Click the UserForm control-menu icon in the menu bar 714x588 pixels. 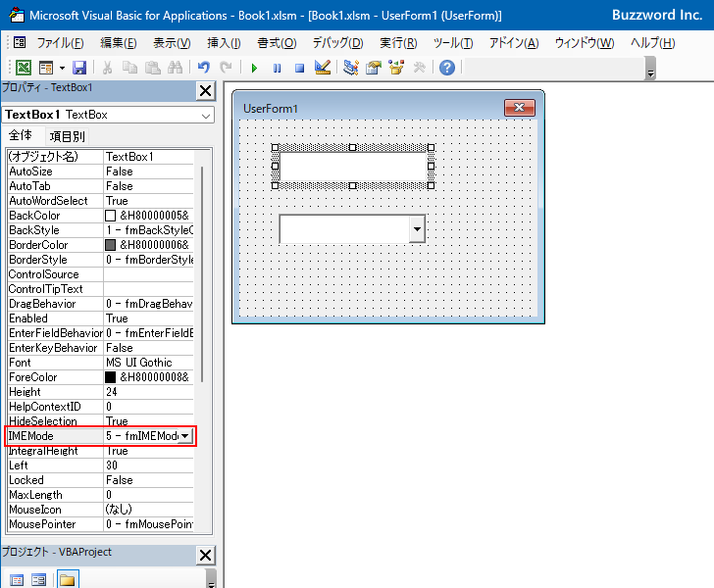tap(20, 43)
